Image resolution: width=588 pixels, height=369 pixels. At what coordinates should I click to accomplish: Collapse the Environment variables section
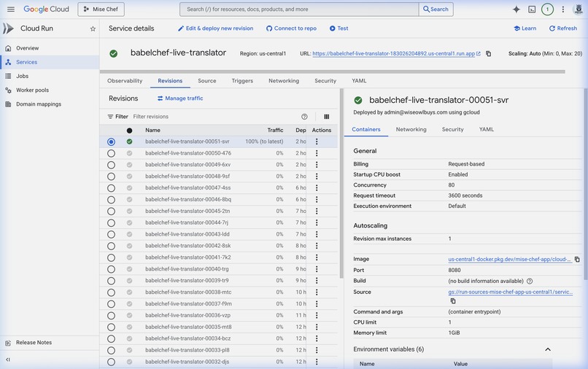547,349
